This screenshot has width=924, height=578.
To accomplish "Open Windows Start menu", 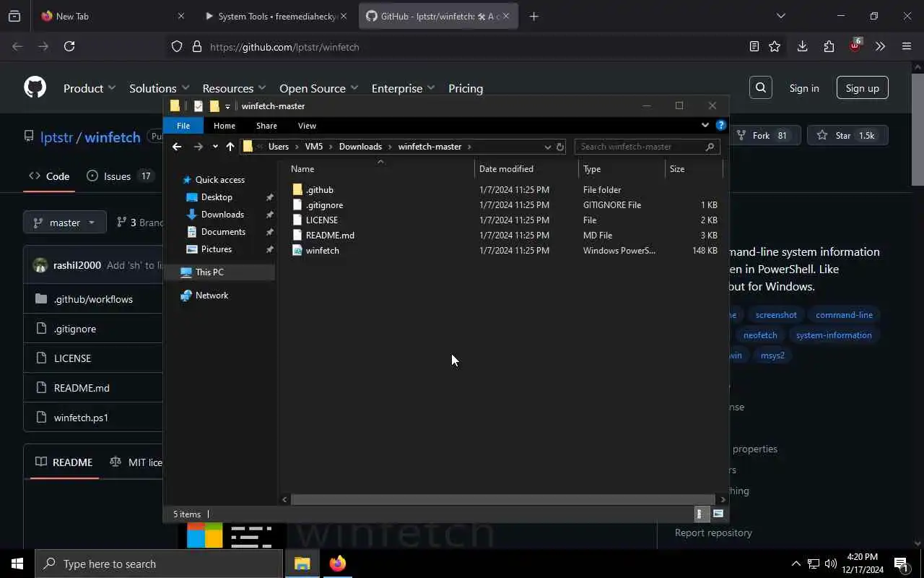I will point(17,564).
